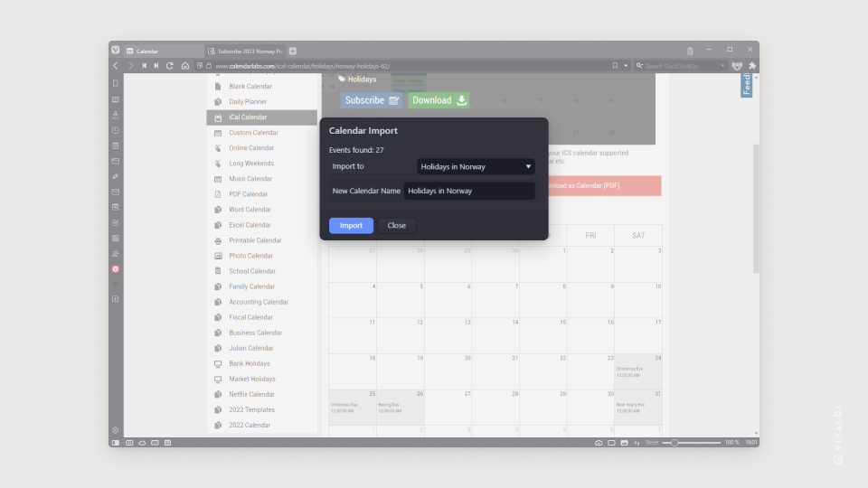Open page actions code icon
This screenshot has width=868, height=488.
pos(637,443)
